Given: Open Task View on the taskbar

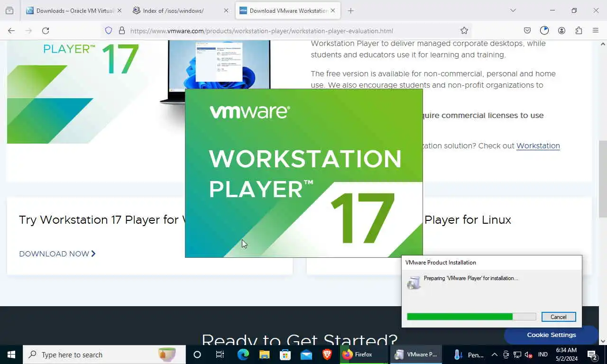Looking at the screenshot, I should click(220, 355).
